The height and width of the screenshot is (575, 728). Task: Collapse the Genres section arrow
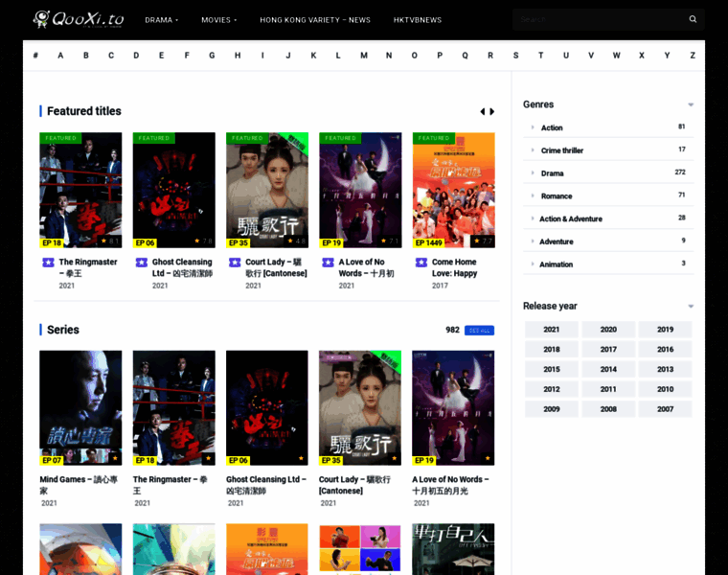click(691, 105)
